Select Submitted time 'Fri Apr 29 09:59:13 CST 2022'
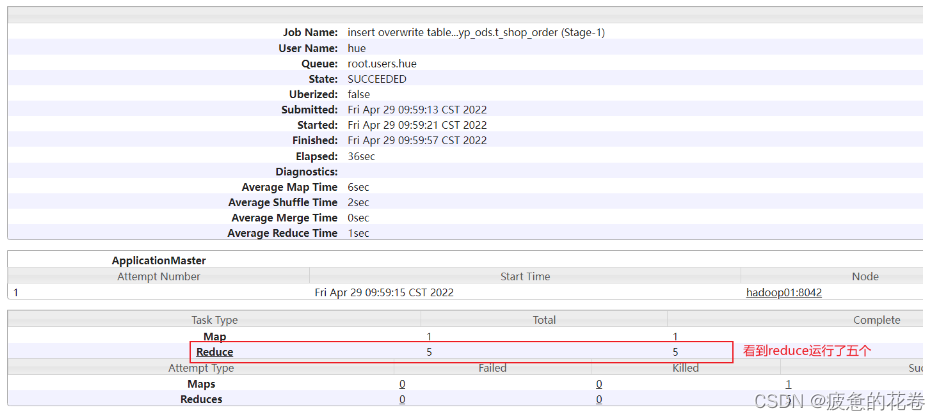Viewport: 941px width, 420px height. pos(417,110)
